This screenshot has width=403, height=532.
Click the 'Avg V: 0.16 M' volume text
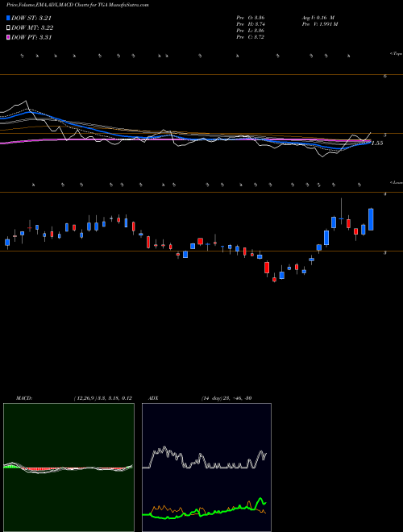pyautogui.click(x=319, y=17)
